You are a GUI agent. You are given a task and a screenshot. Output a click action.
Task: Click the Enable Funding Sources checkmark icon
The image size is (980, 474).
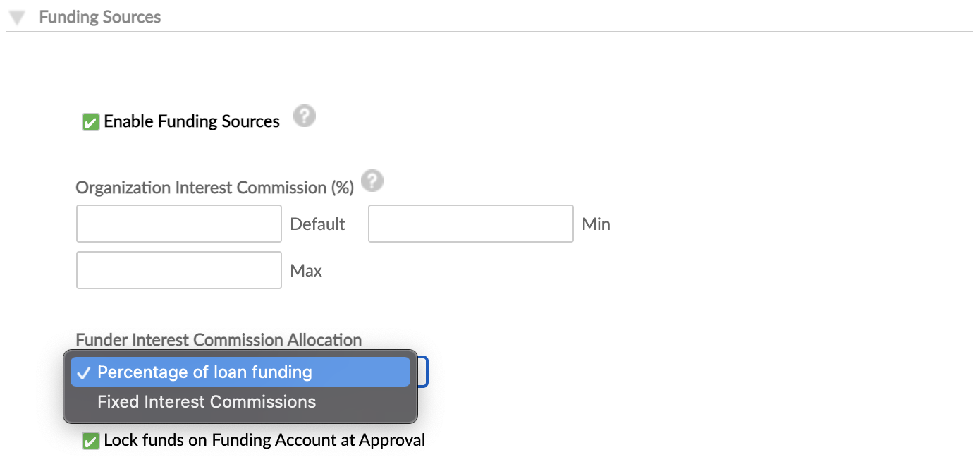(x=90, y=121)
